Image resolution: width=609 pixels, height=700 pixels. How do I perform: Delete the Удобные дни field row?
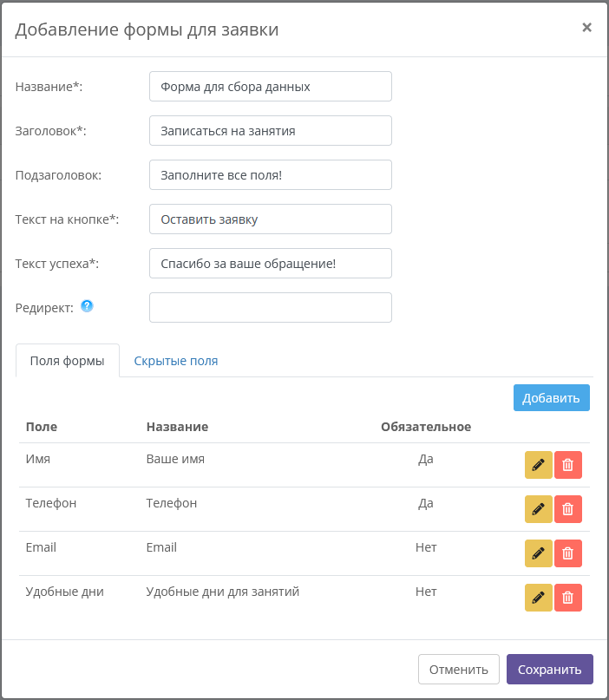568,598
